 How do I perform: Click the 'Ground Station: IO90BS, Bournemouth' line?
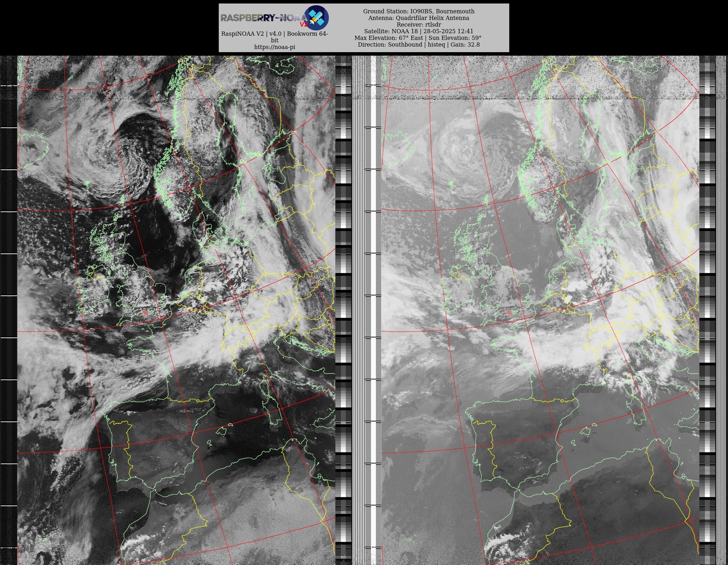click(x=419, y=11)
